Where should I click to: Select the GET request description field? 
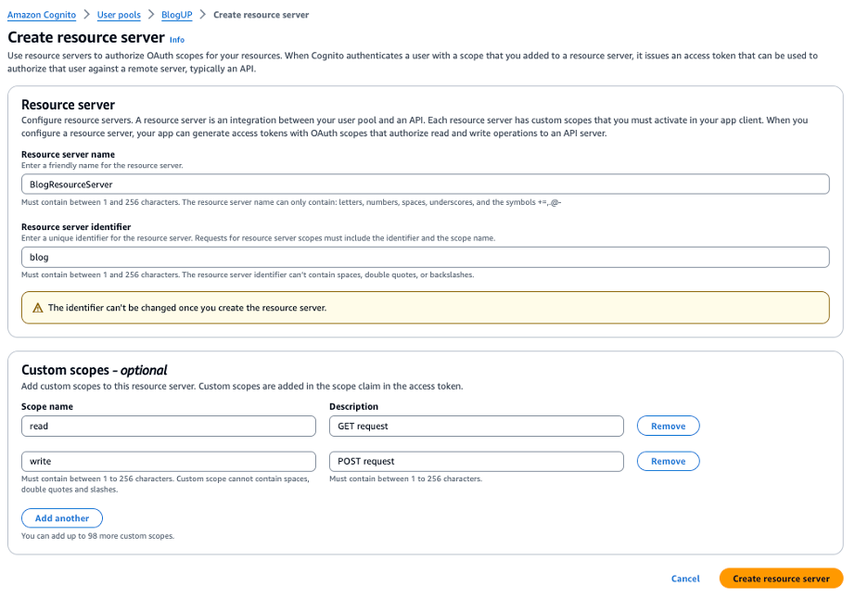tap(476, 426)
